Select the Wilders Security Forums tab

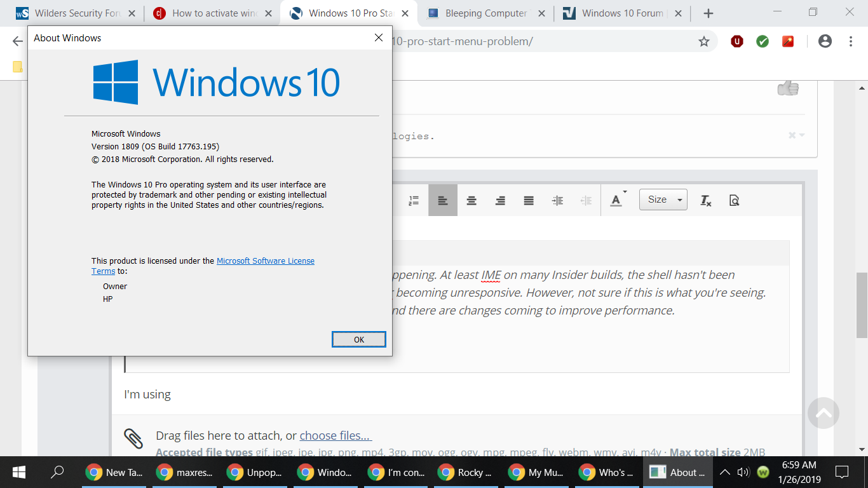point(76,12)
